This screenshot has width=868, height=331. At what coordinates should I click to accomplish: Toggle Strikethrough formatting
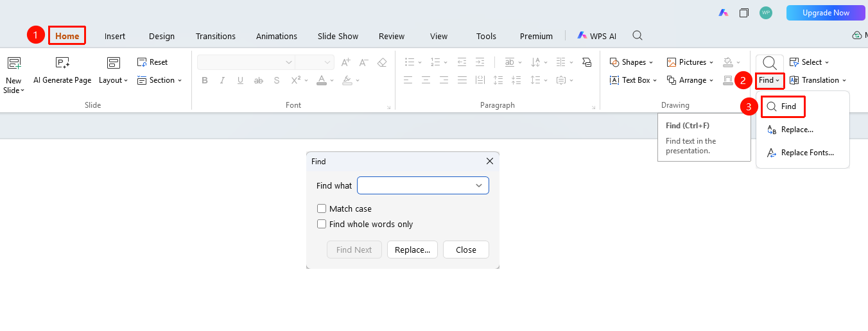click(259, 80)
